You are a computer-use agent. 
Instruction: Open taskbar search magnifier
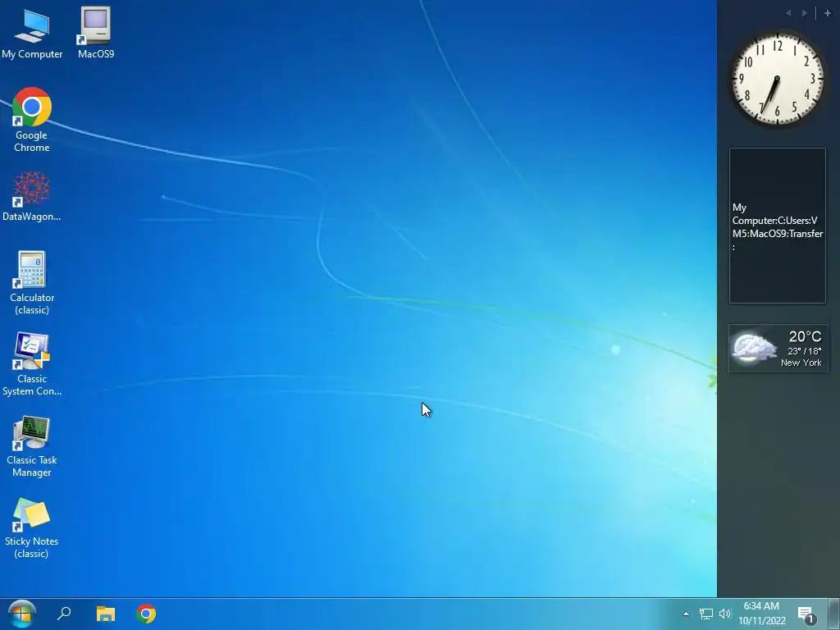pos(64,614)
